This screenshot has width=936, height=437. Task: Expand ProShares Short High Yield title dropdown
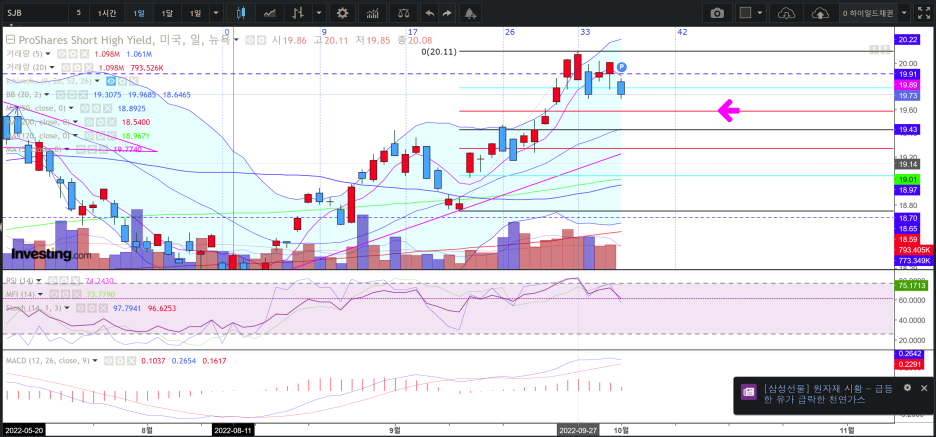[x=237, y=40]
